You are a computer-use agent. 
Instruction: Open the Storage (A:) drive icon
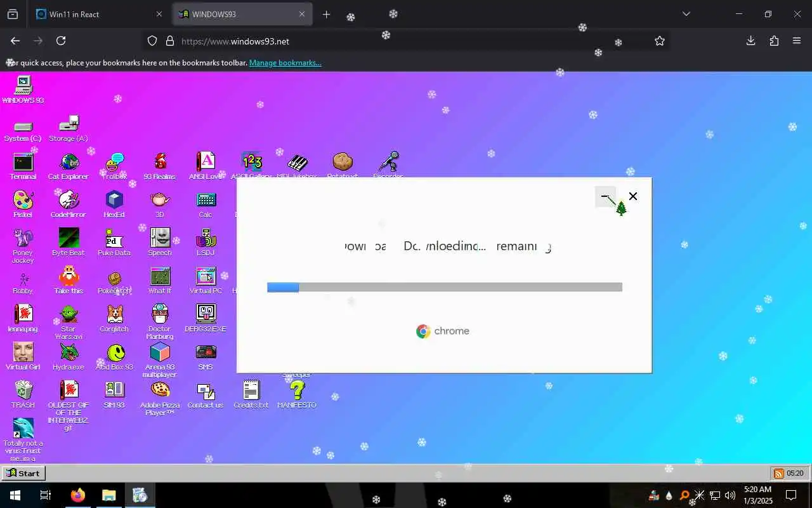pos(69,129)
